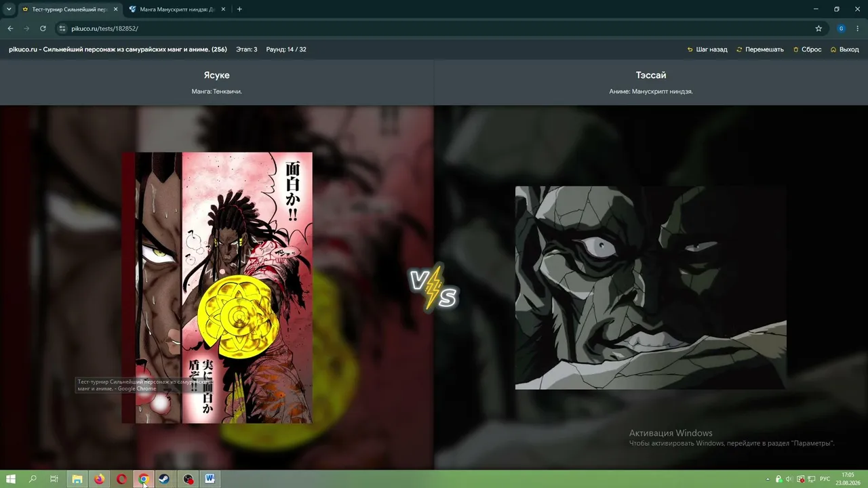Open Steam from the taskbar
Image resolution: width=868 pixels, height=488 pixels.
tap(165, 479)
